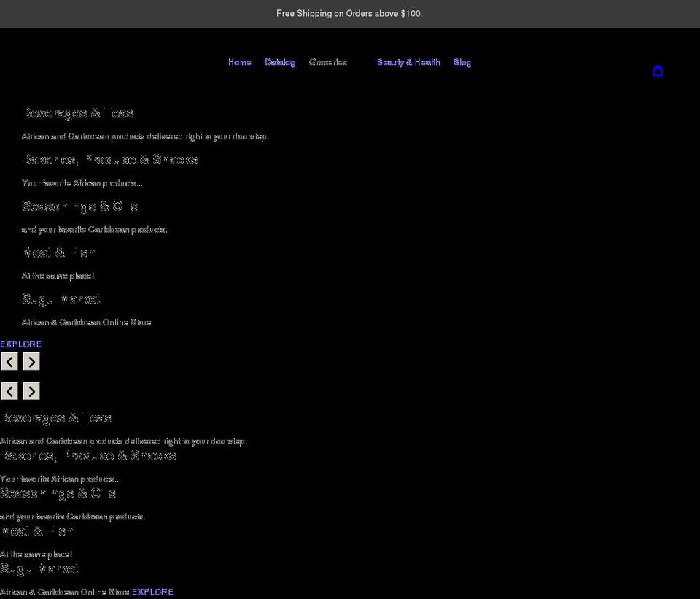
Task: Click indented 'and your favorite Caribbean products.' text
Action: [95, 230]
